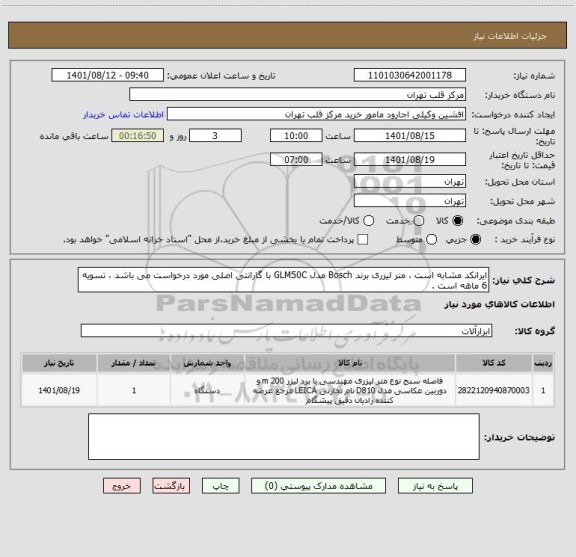The height and width of the screenshot is (557, 576).
Task: Click the quantity cell in the LEICA D810 row
Action: [134, 390]
